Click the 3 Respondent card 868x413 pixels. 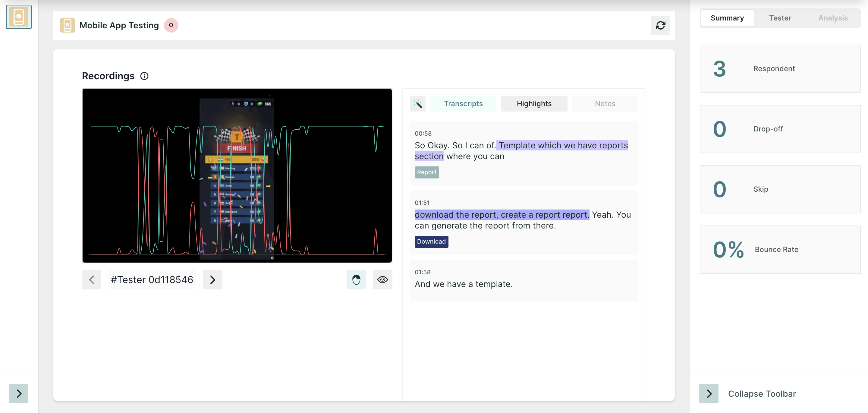780,69
